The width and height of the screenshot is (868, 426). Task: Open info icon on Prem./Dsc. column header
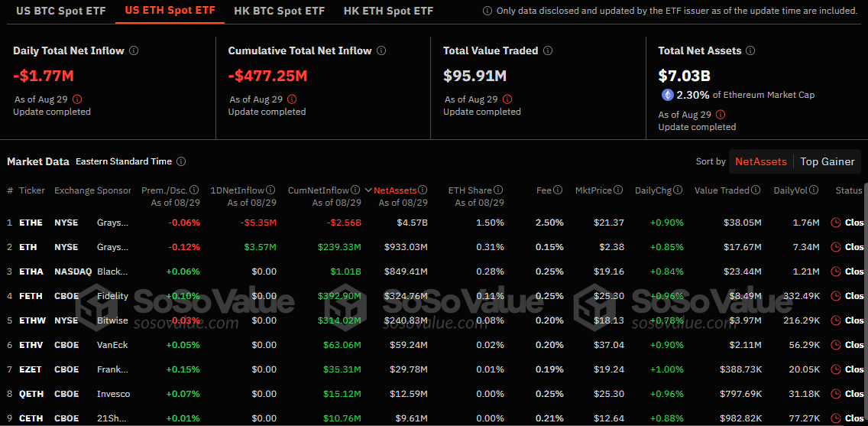(194, 190)
